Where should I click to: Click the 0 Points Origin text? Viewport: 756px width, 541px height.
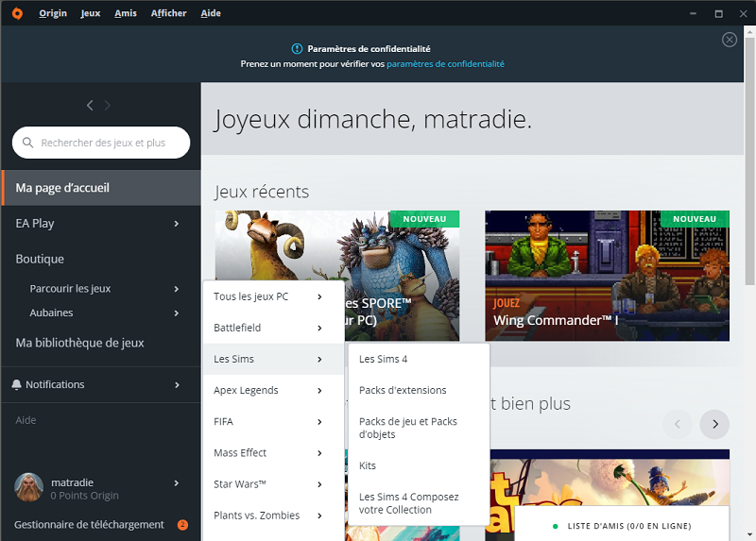84,496
